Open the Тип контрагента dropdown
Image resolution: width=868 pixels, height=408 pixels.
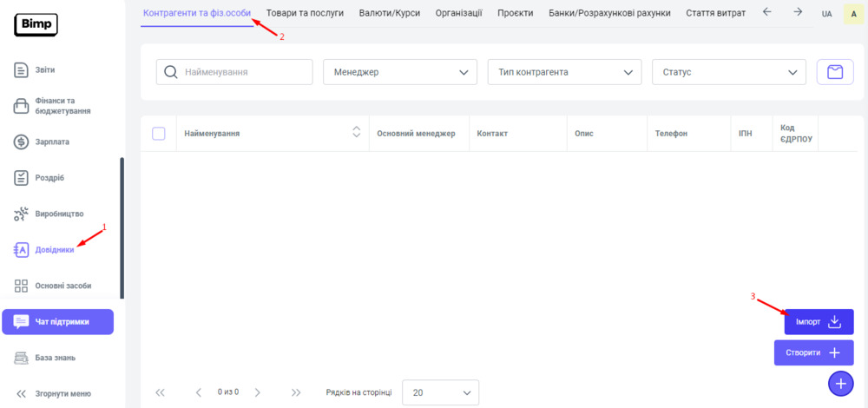coord(564,72)
